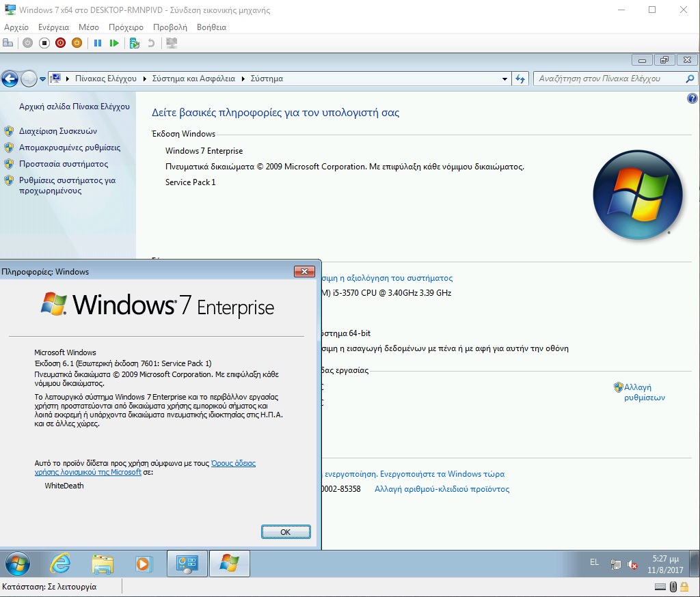This screenshot has height=597, width=700.
Task: Open Ρυθμίσεις συστήματος για προχωρημένους
Action: (x=67, y=186)
